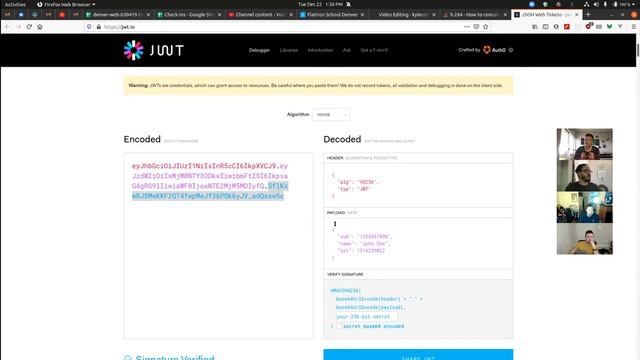Open the Firefox hamburger menu
Screen dimensions: 640x360
pos(633,27)
